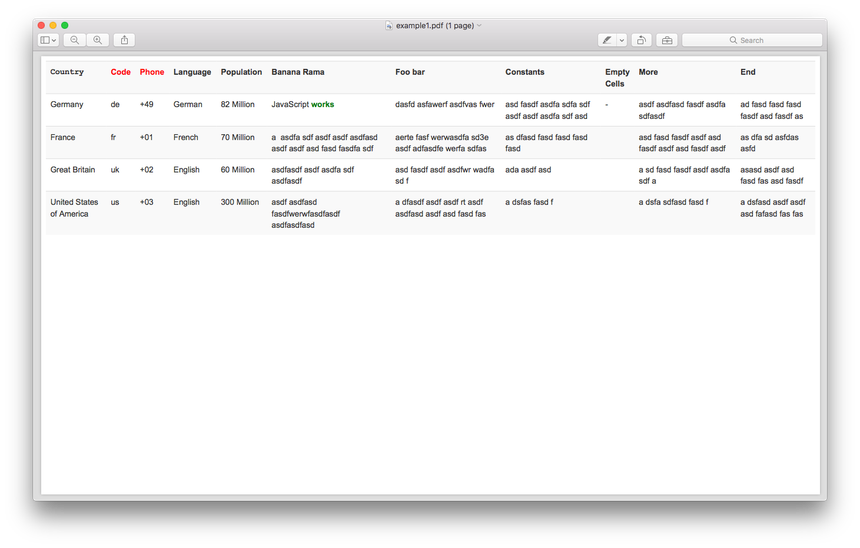Show the Markup toolbox

click(667, 40)
